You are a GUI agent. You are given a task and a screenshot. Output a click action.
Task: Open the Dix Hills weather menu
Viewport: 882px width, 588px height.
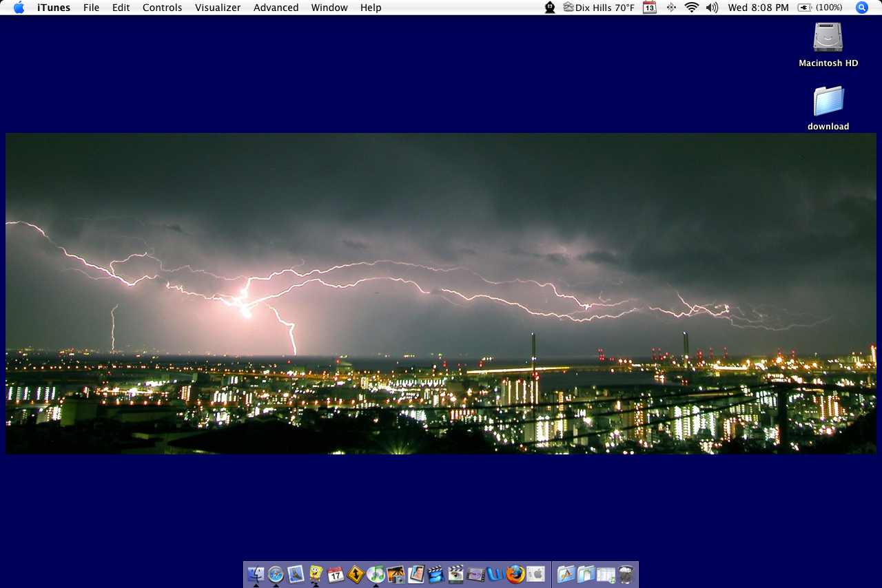[x=599, y=8]
